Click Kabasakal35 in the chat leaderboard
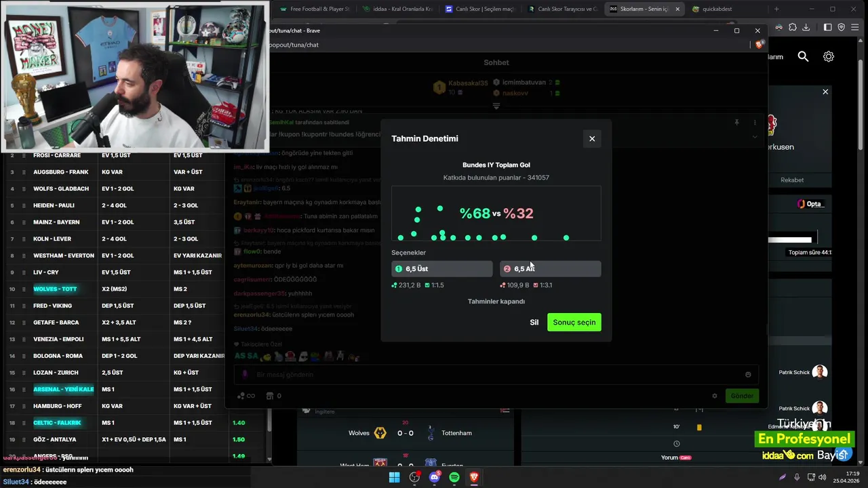Viewport: 868px width, 488px height. pos(468,83)
